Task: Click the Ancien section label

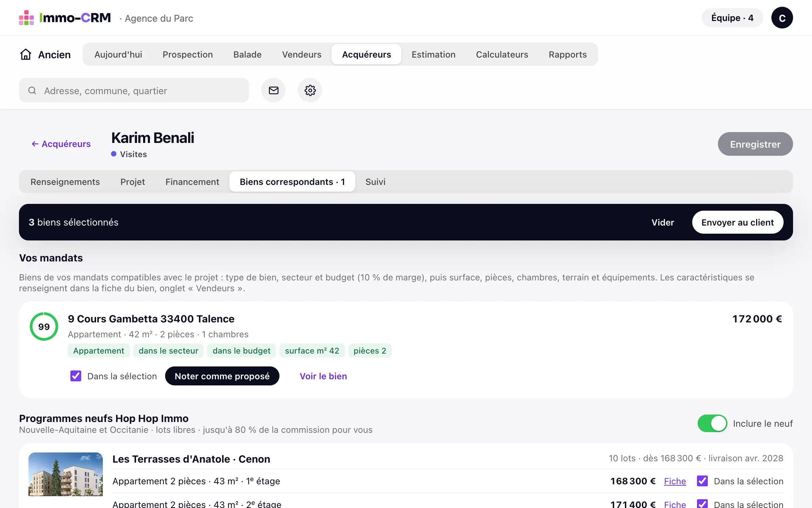Action: point(54,55)
